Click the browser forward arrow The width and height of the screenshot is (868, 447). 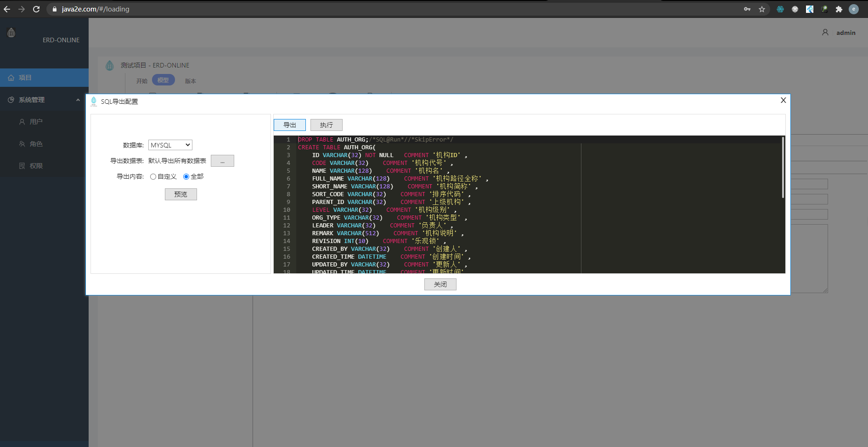pos(22,9)
